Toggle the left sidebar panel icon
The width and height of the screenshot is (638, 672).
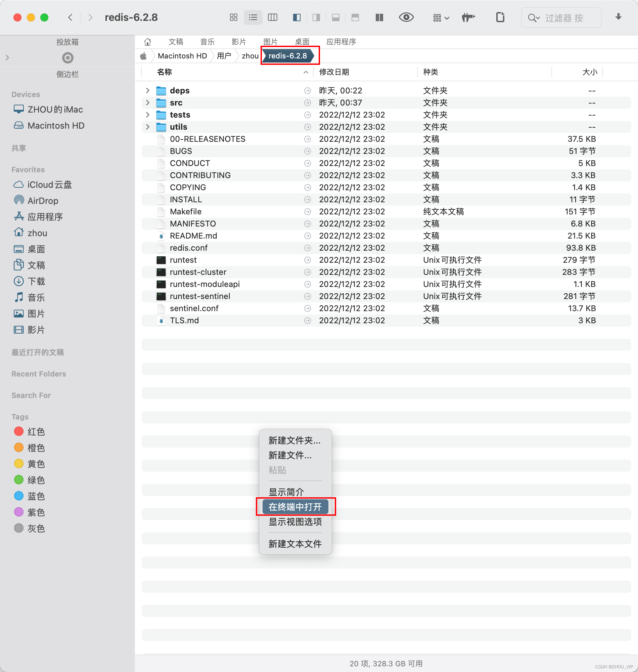coord(297,17)
